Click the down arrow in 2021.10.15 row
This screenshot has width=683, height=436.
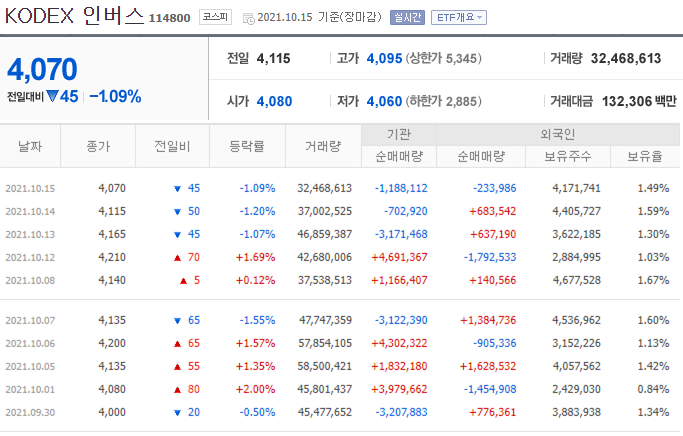177,189
